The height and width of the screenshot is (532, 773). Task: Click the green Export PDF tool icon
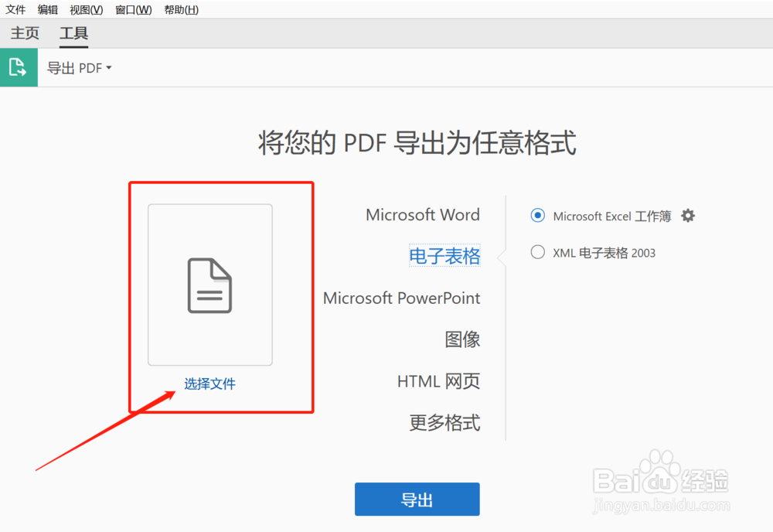click(x=19, y=67)
